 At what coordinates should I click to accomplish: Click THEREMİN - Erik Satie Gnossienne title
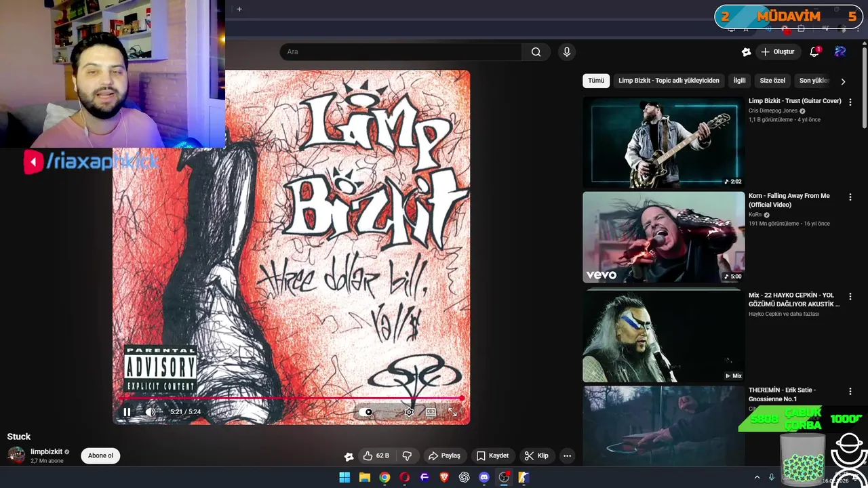[x=782, y=394]
